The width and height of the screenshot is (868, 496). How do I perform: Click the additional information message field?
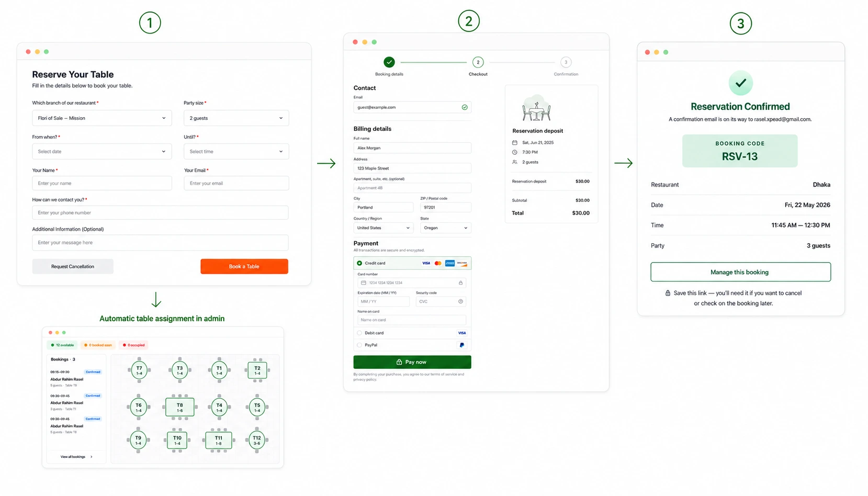pos(160,242)
